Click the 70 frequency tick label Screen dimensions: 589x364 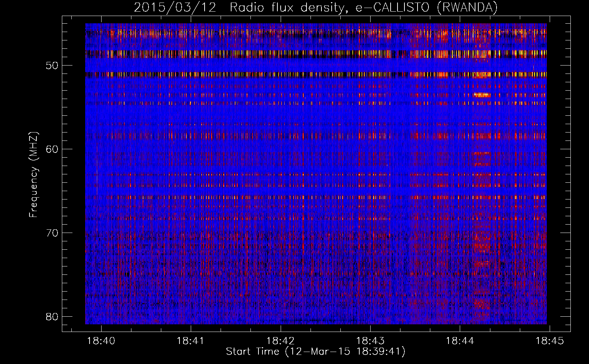click(x=52, y=233)
